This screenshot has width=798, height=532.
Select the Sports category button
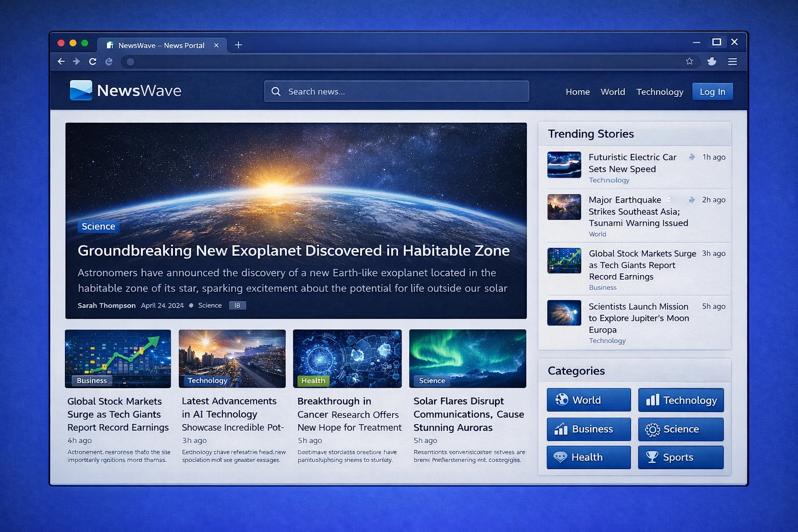(681, 457)
